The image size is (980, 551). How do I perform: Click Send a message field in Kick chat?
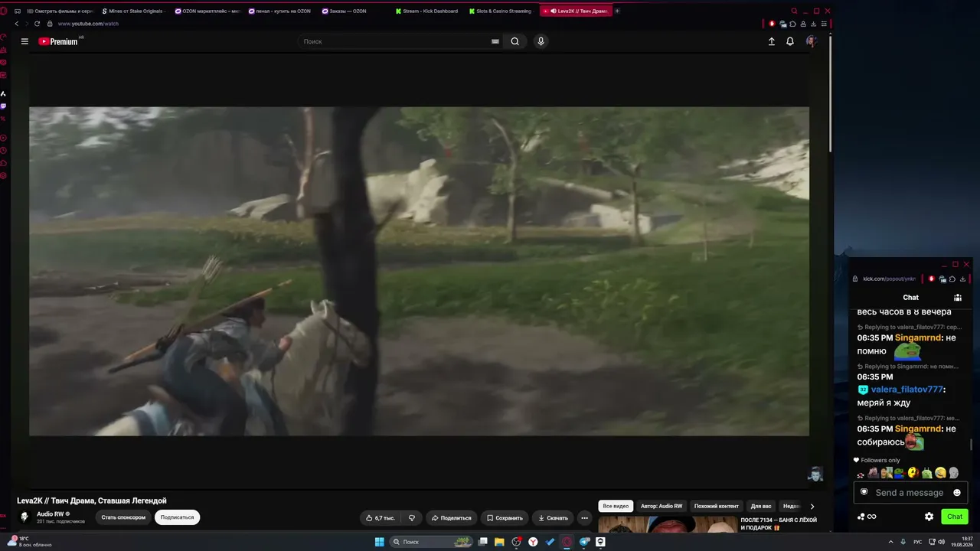[x=909, y=493]
